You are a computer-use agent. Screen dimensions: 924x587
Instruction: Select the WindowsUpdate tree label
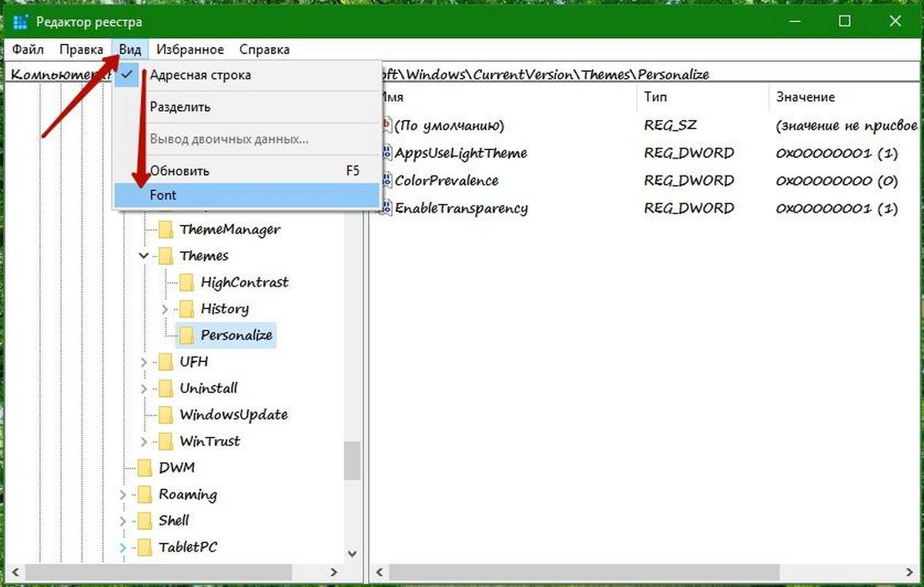(x=233, y=414)
